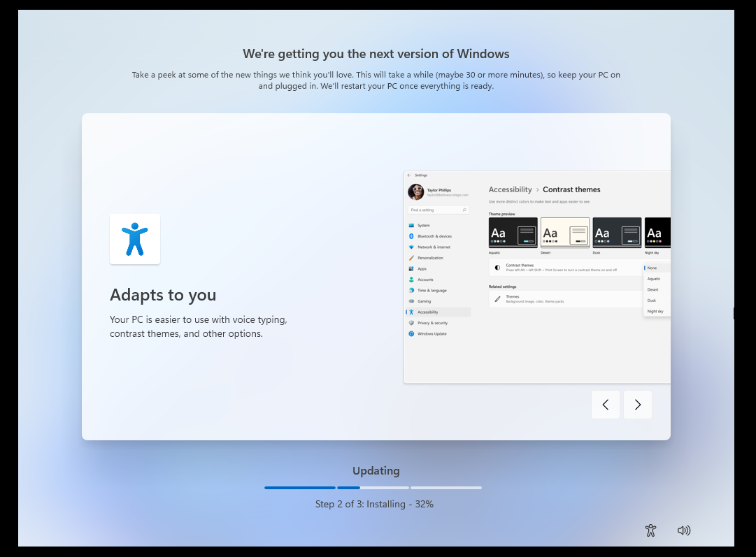Image resolution: width=756 pixels, height=557 pixels.
Task: Click the 'We're getting you the next version' title
Action: point(376,54)
